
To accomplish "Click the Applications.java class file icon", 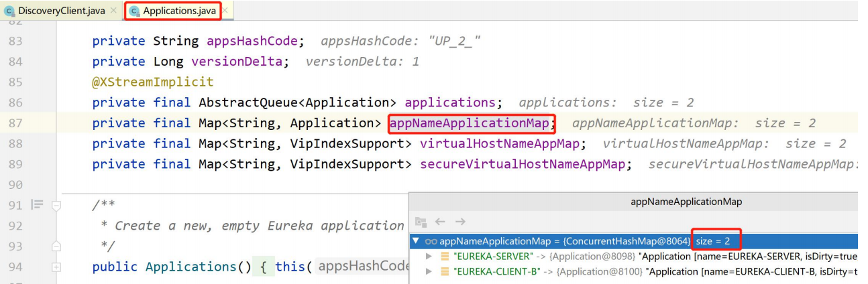I will (x=134, y=11).
